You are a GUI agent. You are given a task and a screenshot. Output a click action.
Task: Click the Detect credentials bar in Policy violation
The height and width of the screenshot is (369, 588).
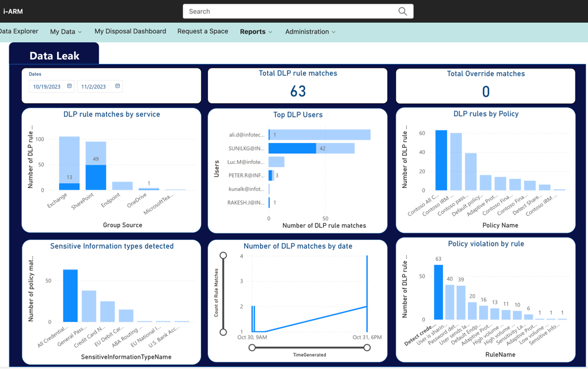point(438,292)
